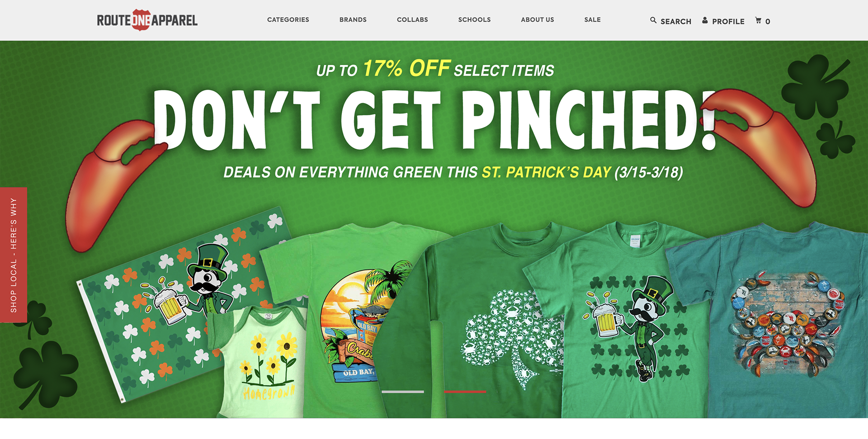This screenshot has height=439, width=868.
Task: Open the Shop Local side tab
Action: [14, 255]
